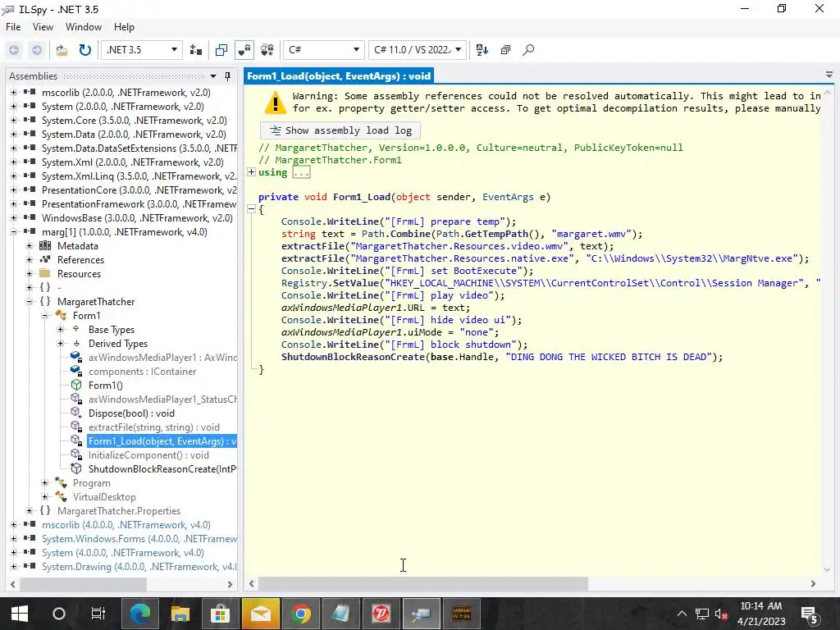Open the .NET 3.5 assembly list dropdown
The image size is (840, 630).
click(x=141, y=50)
